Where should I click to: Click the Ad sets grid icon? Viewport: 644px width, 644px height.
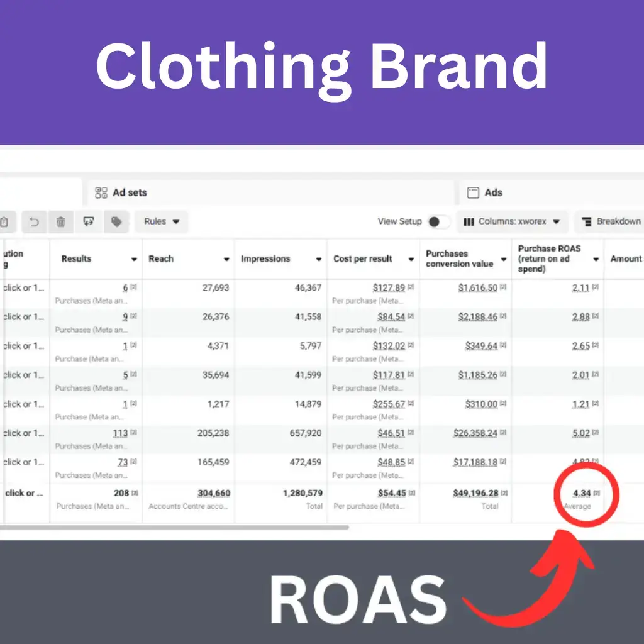101,192
